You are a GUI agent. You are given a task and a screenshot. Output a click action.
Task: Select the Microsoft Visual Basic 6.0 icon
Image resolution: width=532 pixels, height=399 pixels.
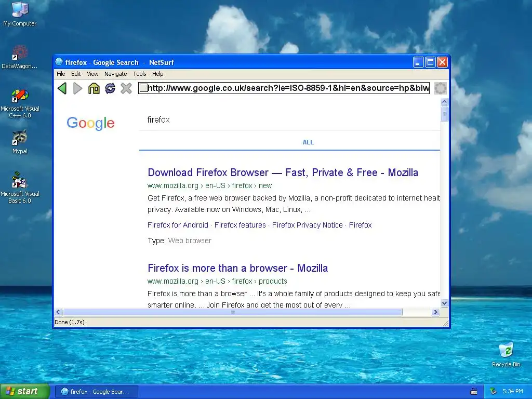pos(20,188)
